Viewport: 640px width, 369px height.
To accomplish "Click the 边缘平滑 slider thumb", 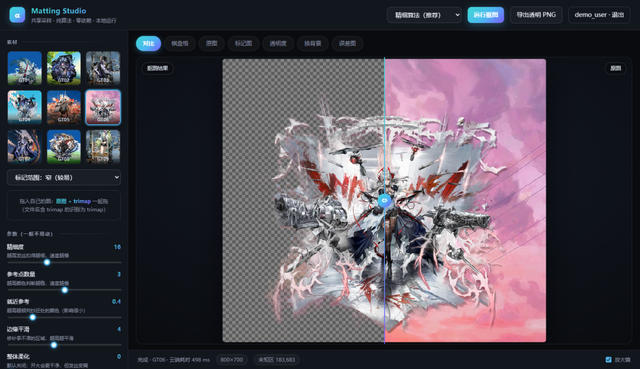I will click(54, 345).
